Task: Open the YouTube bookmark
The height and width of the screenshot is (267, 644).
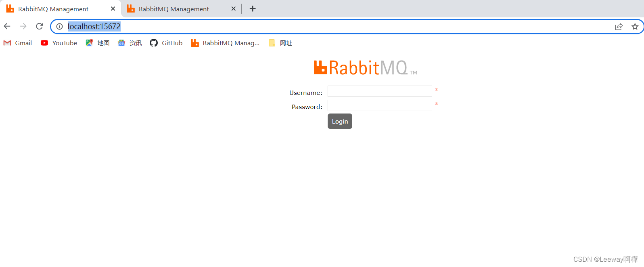Action: [59, 43]
